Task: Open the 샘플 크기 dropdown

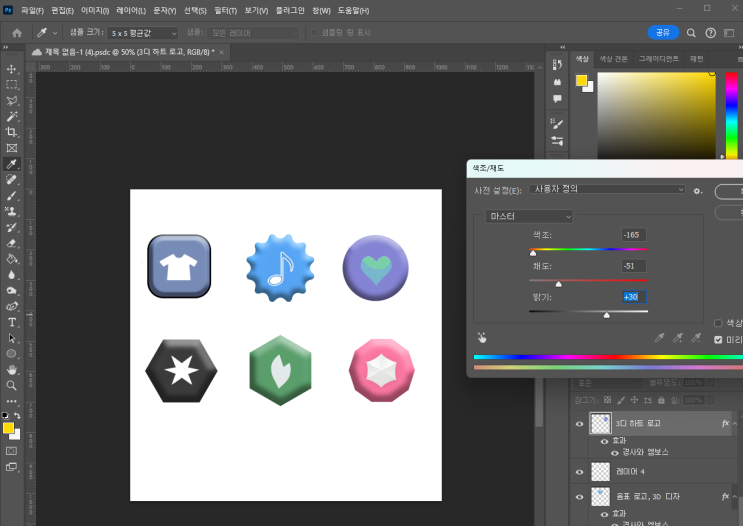Action: coord(145,33)
